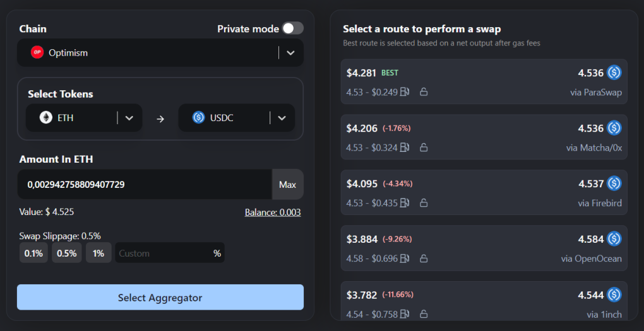Click gas pump icon on 1inch route

pos(405,314)
